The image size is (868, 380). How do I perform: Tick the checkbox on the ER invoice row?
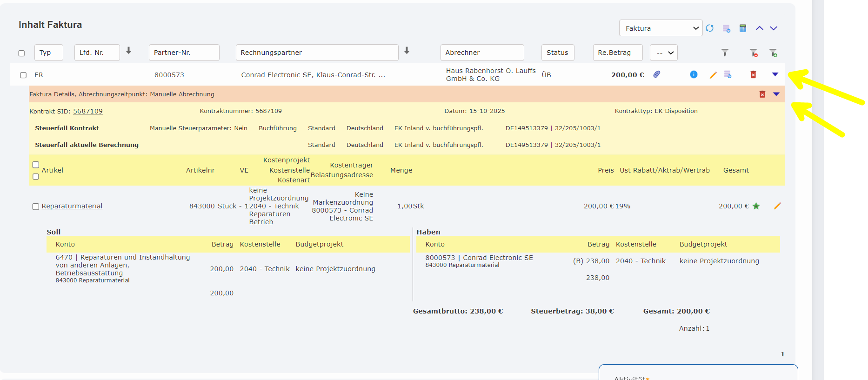coord(23,75)
